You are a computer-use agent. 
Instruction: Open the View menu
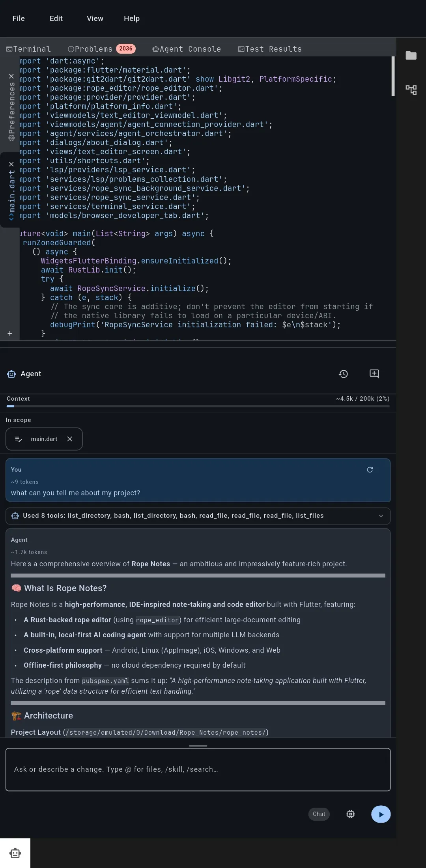pos(95,19)
